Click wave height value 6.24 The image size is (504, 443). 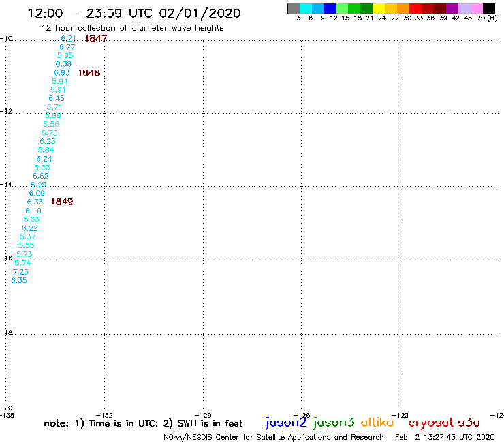(44, 159)
